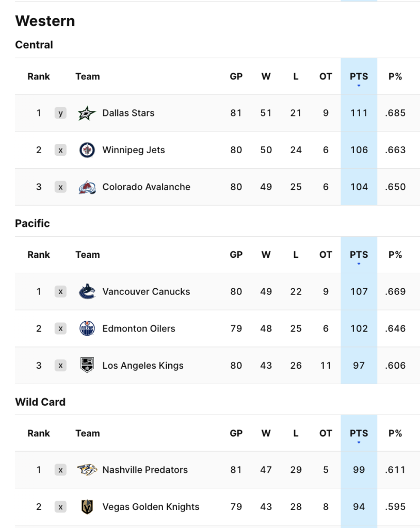The image size is (420, 528).
Task: Click the Edmonton Oilers logo icon
Action: 87,328
